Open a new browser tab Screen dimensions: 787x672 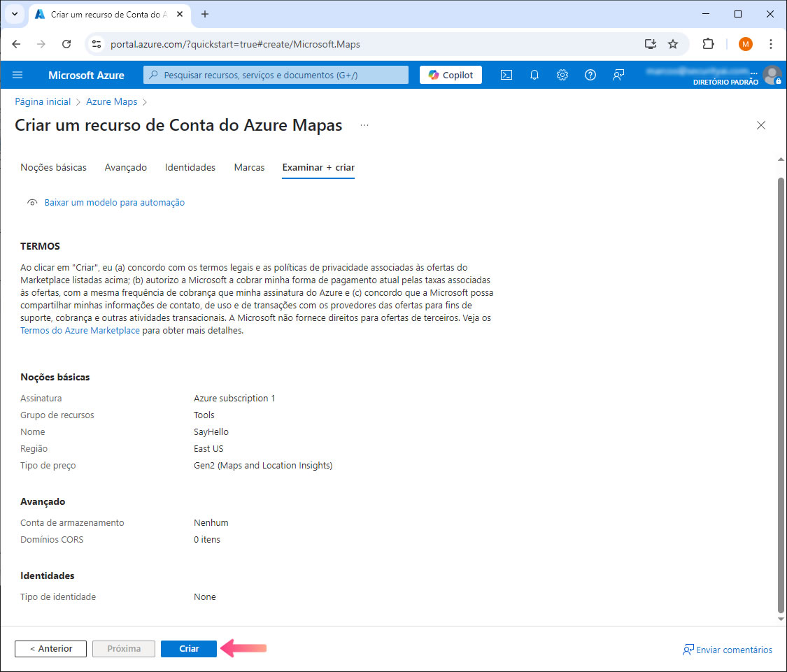click(x=205, y=14)
